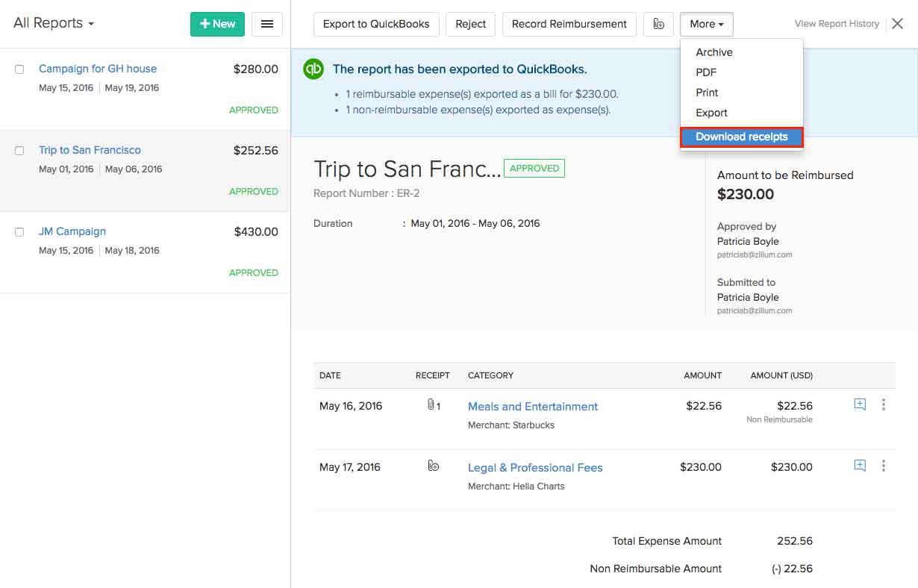Open receipt attachment for Meals and Entertainment

[x=433, y=406]
